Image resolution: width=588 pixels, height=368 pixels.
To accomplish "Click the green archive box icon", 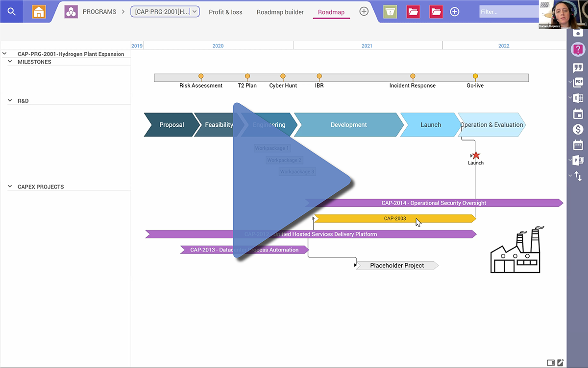I will click(x=390, y=12).
